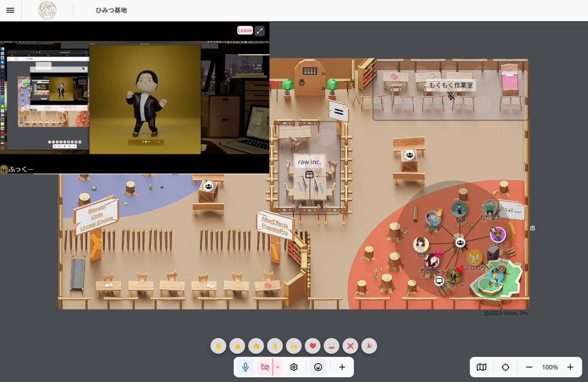The image size is (588, 382).
Task: Select もえ's avatar
Action: (x=421, y=245)
